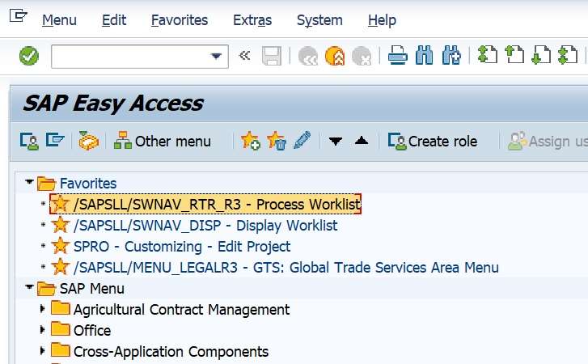Viewport: 588px width, 364px height.
Task: Open the System menu
Action: point(319,20)
